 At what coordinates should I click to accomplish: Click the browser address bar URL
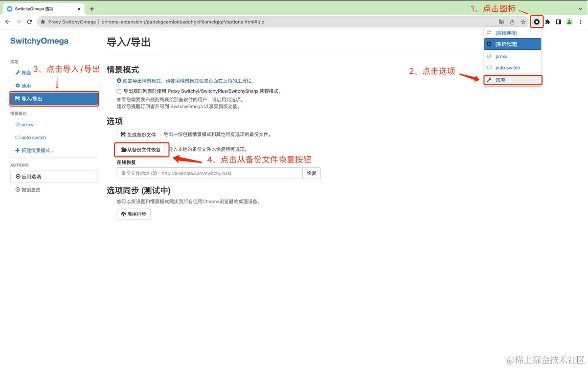[183, 22]
